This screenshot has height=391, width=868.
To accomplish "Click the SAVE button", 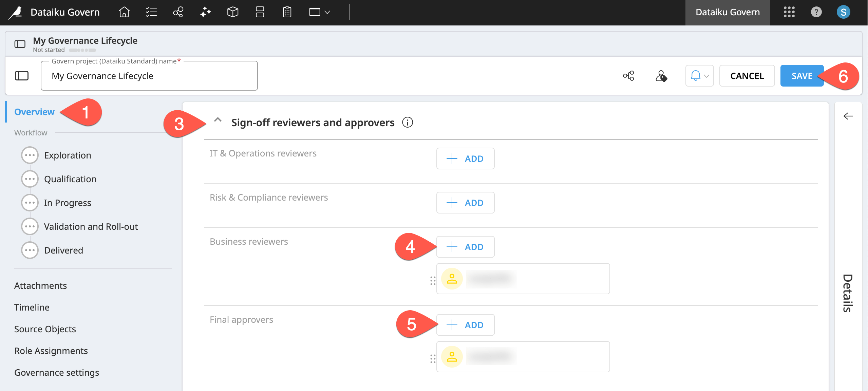I will pyautogui.click(x=802, y=76).
